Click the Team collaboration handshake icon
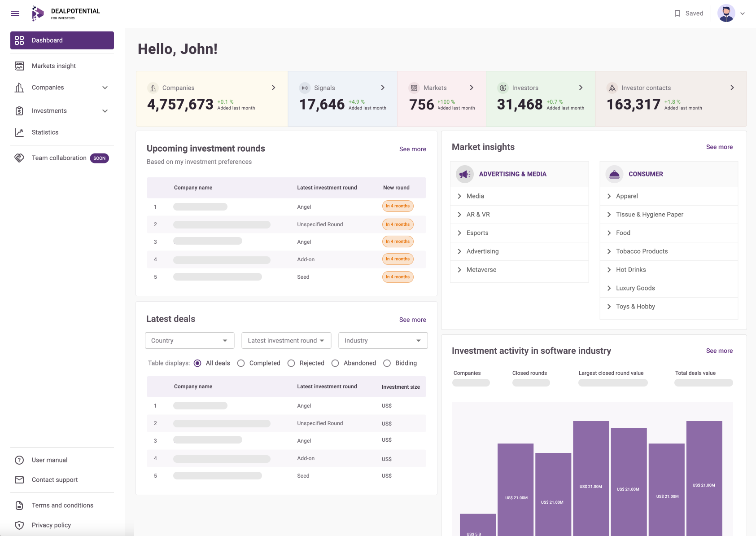756x536 pixels. coord(19,158)
